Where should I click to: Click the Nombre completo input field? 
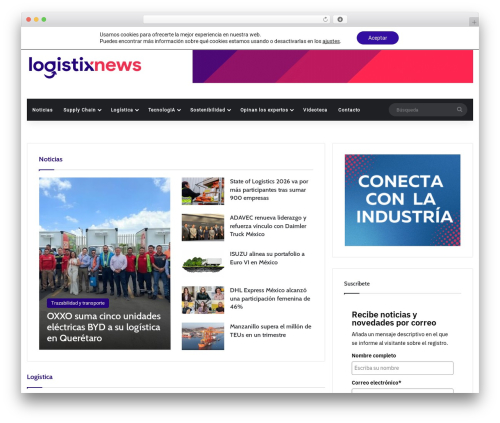click(x=402, y=368)
